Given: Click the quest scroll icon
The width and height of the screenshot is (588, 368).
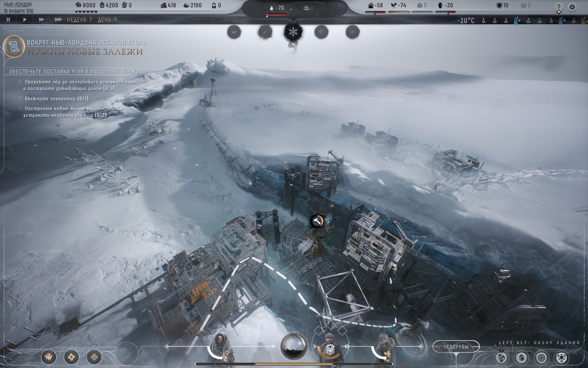Looking at the screenshot, I should click(14, 46).
